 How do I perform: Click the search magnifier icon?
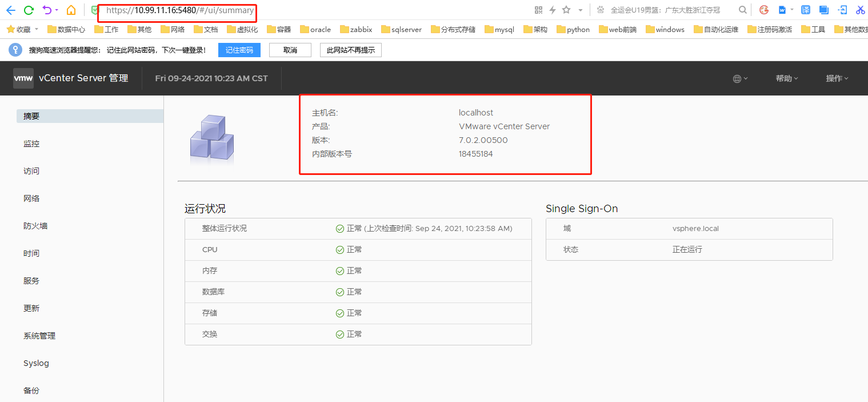742,10
